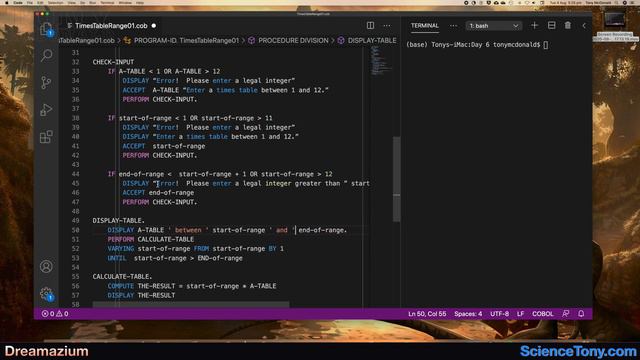The height and width of the screenshot is (360, 640).
Task: Click unsaved dot on TimesTableRange01.cob tab
Action: pos(153,25)
